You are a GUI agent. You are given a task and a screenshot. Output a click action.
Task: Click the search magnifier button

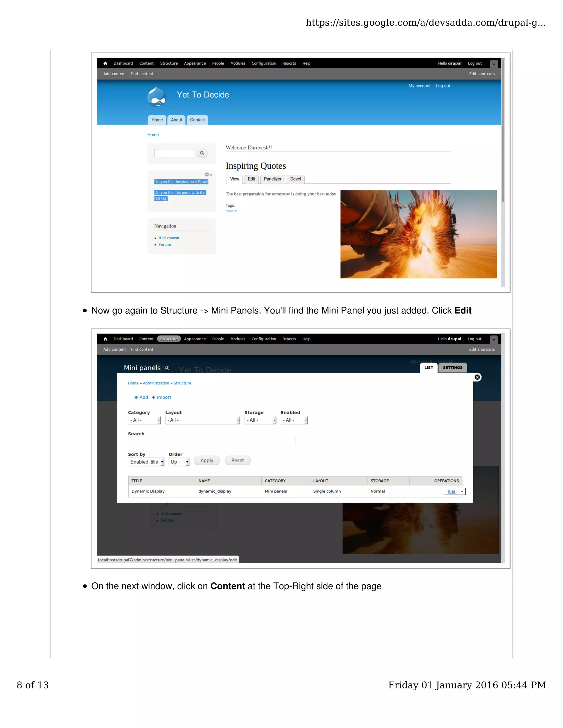tap(202, 153)
